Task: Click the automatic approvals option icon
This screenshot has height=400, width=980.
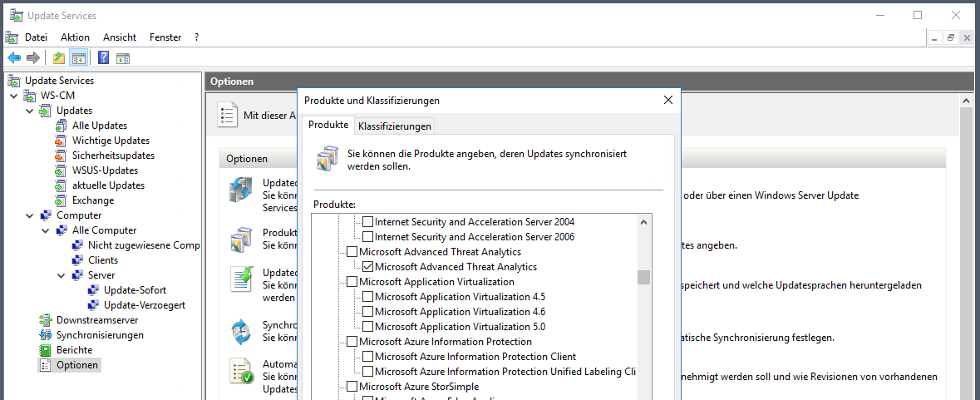Action: [240, 371]
